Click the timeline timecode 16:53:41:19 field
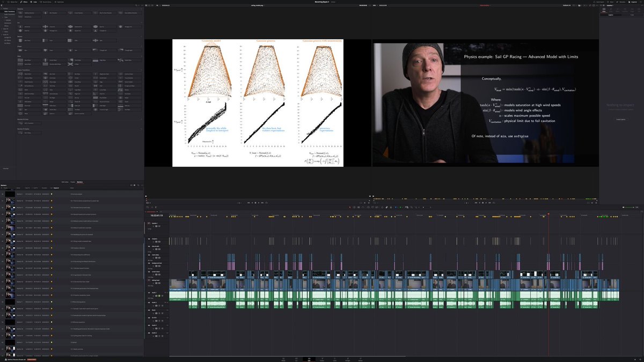 point(157,216)
